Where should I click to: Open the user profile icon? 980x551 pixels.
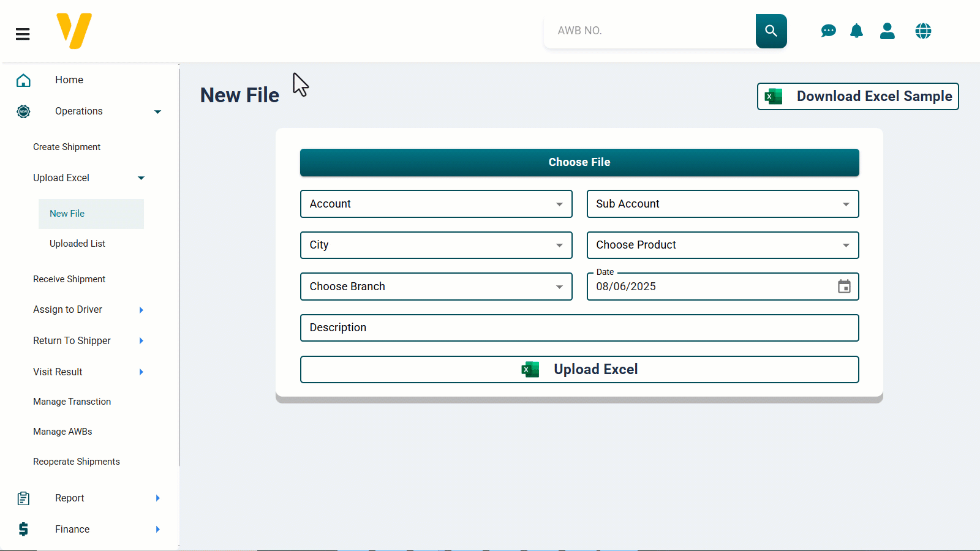[887, 31]
